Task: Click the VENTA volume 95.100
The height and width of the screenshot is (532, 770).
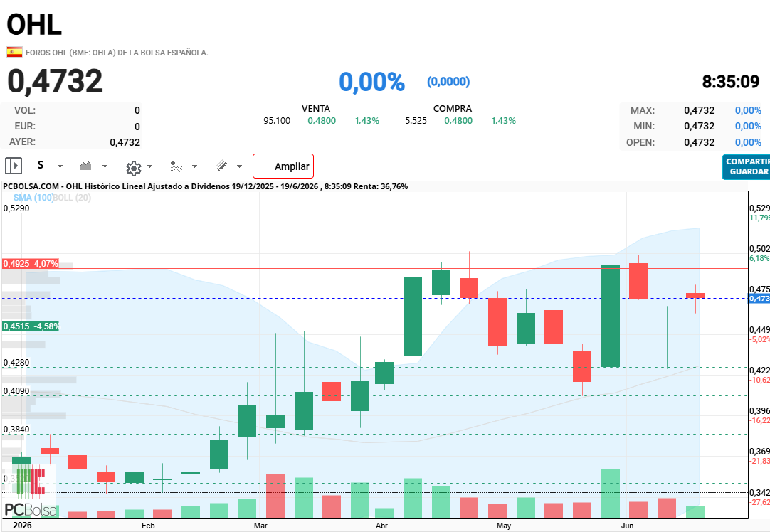Action: [277, 121]
